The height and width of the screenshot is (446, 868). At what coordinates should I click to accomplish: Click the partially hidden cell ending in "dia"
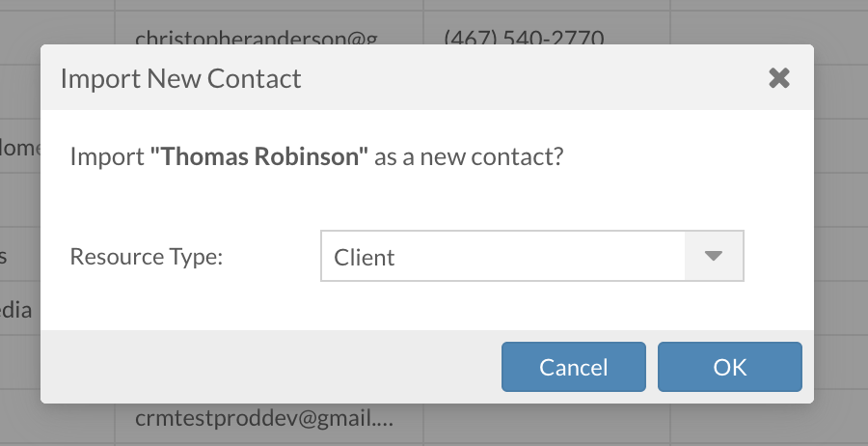tap(17, 310)
